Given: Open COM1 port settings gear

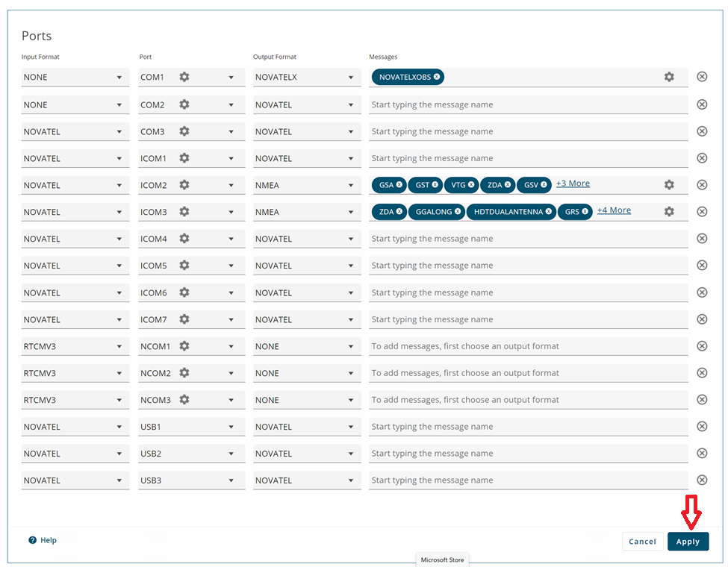Looking at the screenshot, I should (x=184, y=77).
